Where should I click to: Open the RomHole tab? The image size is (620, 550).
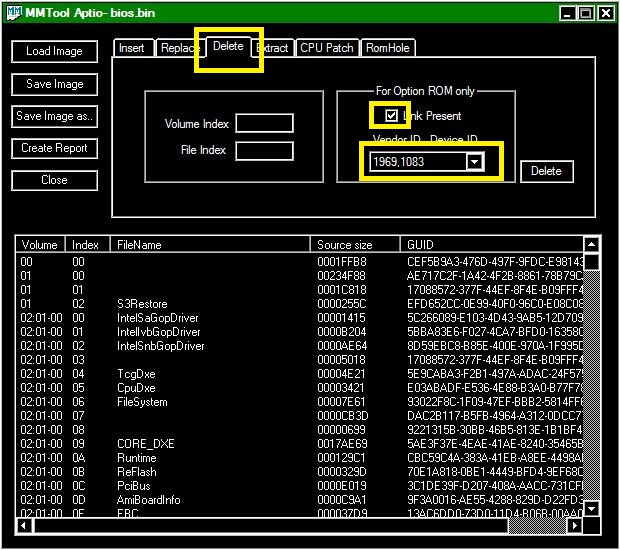coord(388,48)
